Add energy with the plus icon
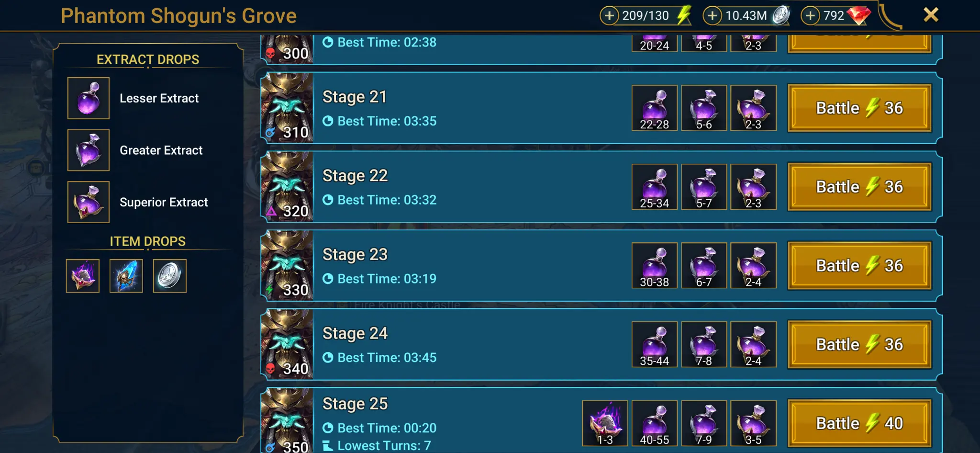This screenshot has height=453, width=980. [609, 16]
